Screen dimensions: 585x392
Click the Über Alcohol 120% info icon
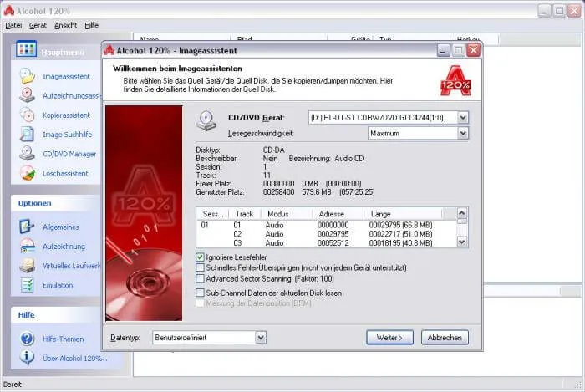[28, 358]
